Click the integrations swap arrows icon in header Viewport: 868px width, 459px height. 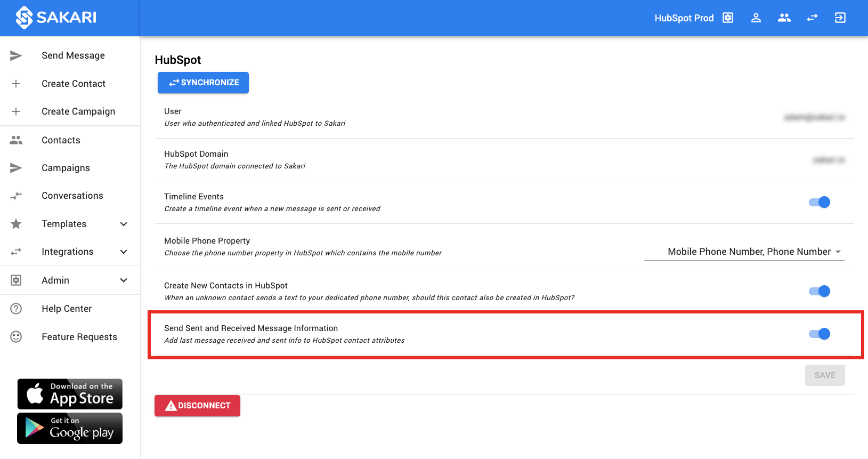point(812,18)
